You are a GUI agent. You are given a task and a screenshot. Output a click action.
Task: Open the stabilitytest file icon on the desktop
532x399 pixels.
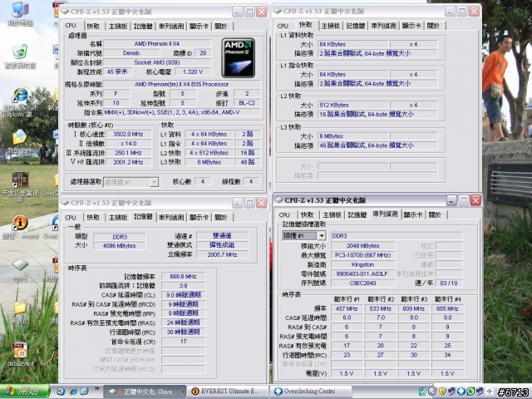20,353
